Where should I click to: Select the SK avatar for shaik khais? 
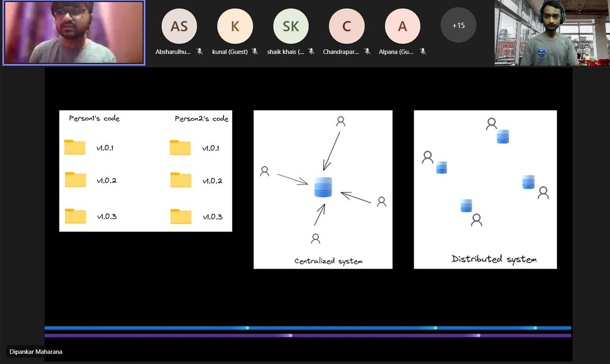(291, 25)
